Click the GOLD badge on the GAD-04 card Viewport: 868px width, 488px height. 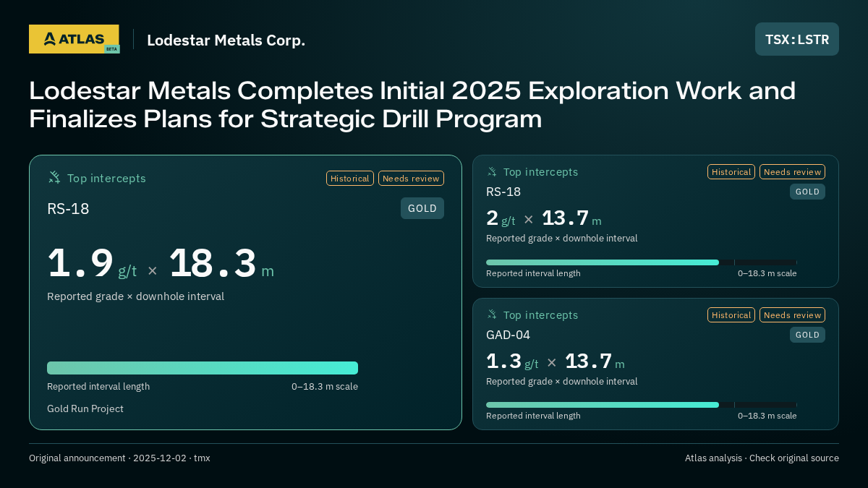coord(807,335)
